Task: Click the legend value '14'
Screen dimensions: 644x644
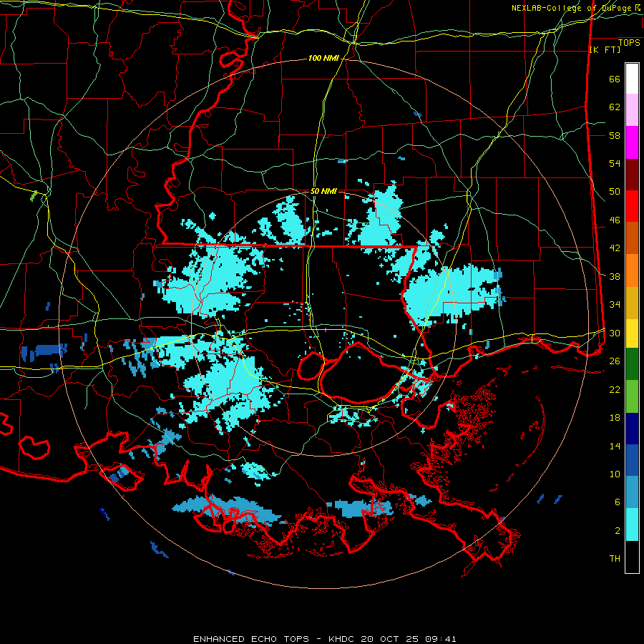Action: (615, 446)
